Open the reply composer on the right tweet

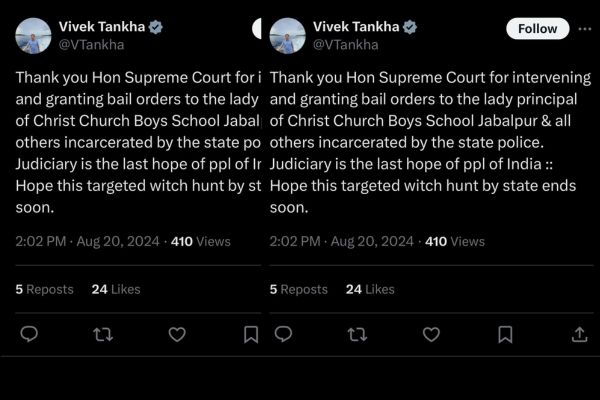tap(284, 335)
